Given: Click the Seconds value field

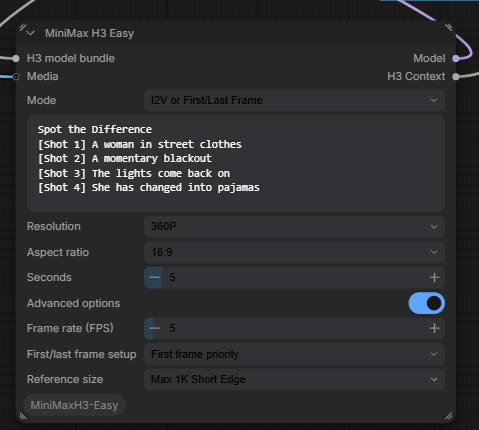Looking at the screenshot, I should coord(294,277).
